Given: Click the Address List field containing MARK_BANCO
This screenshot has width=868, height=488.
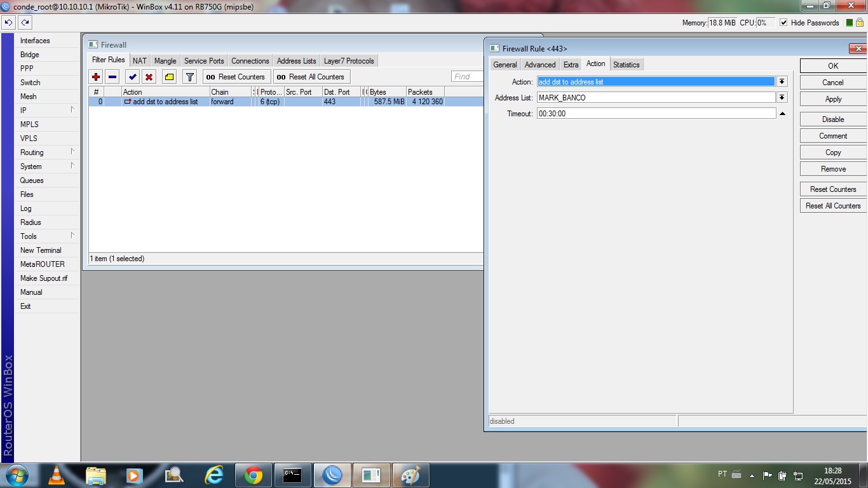Looking at the screenshot, I should pyautogui.click(x=656, y=98).
